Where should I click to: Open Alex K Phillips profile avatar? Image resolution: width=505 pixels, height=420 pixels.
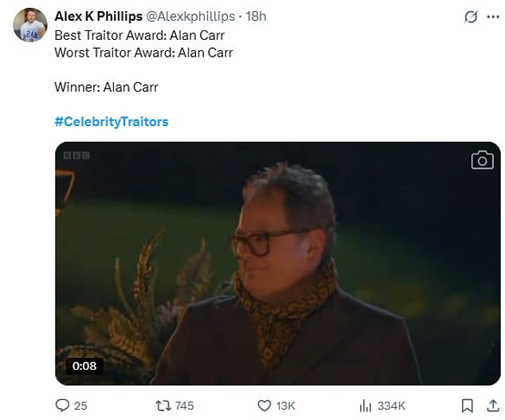(29, 25)
